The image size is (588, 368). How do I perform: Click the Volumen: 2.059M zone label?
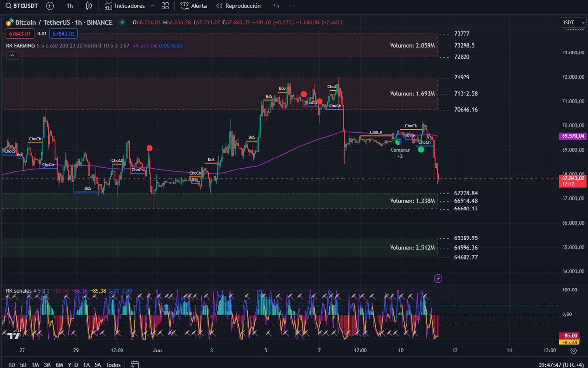coord(413,45)
